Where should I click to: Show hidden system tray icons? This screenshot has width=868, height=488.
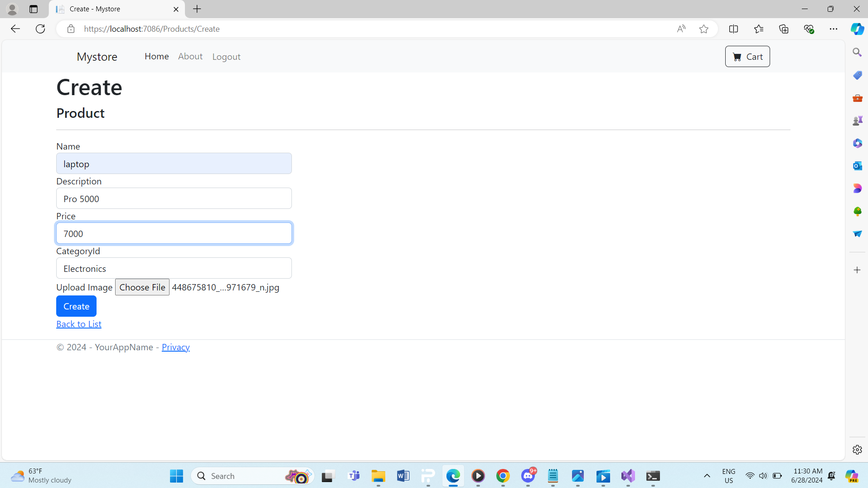coord(707,476)
